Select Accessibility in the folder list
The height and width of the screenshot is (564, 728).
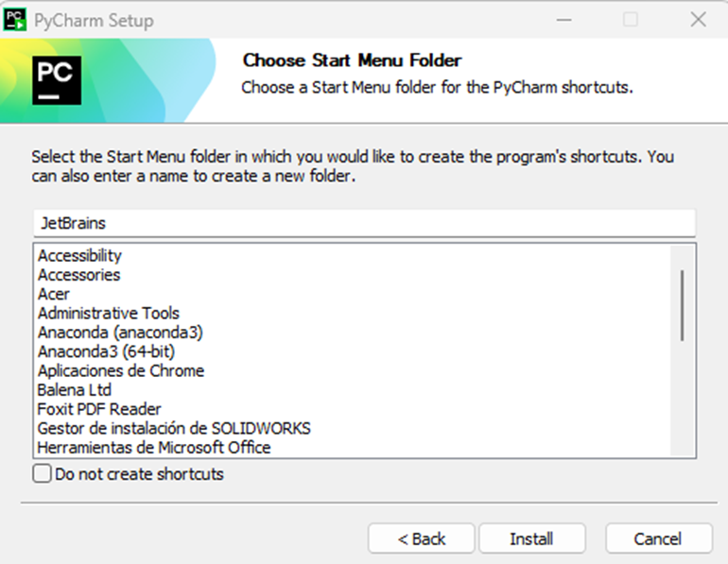[80, 256]
